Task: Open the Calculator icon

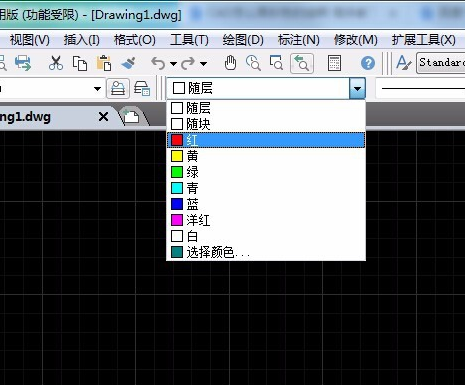Action: tap(334, 63)
